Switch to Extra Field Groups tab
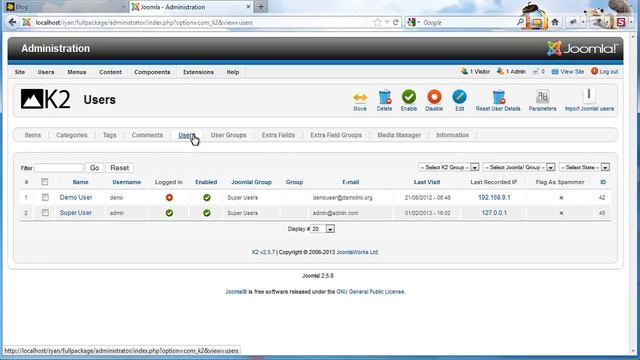The height and width of the screenshot is (360, 640). [x=336, y=135]
